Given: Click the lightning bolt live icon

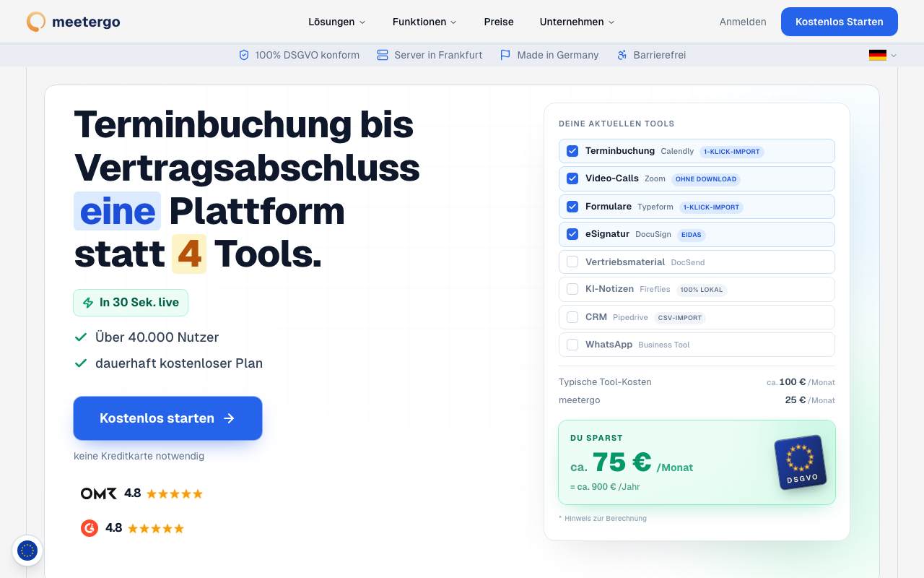Looking at the screenshot, I should click(88, 303).
